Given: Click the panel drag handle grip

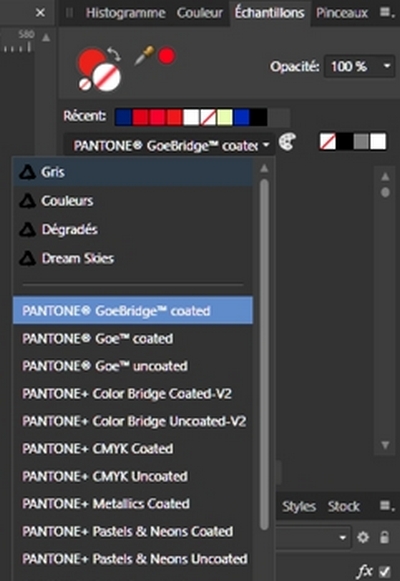Looking at the screenshot, I should (x=69, y=13).
